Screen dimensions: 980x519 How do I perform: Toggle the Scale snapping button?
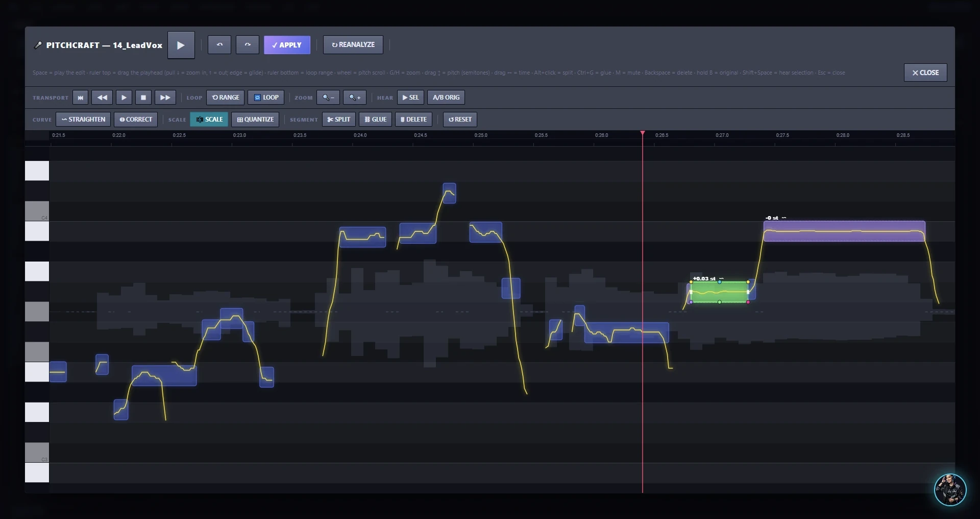click(209, 120)
